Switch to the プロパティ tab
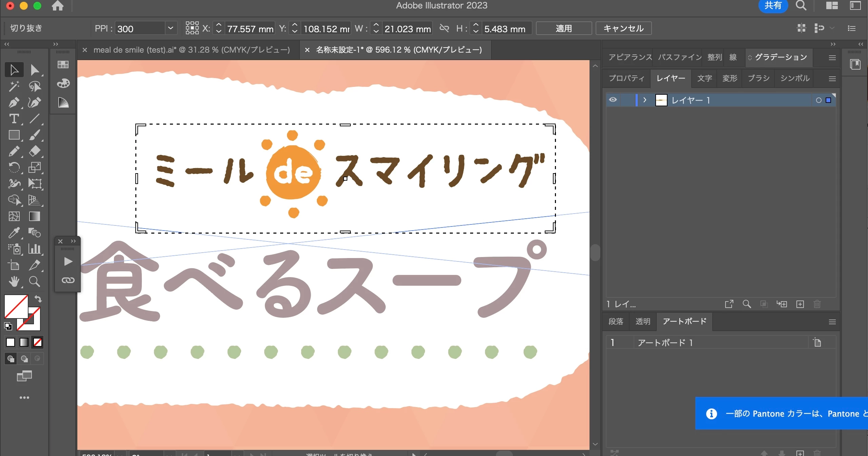868x456 pixels. point(626,78)
